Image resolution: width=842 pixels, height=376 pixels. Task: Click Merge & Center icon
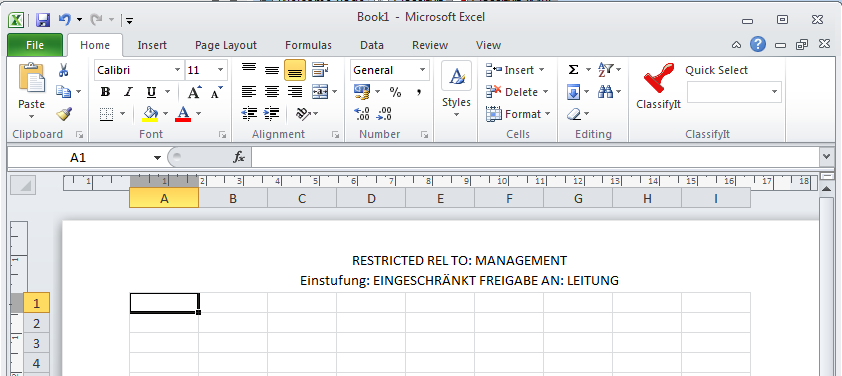320,92
